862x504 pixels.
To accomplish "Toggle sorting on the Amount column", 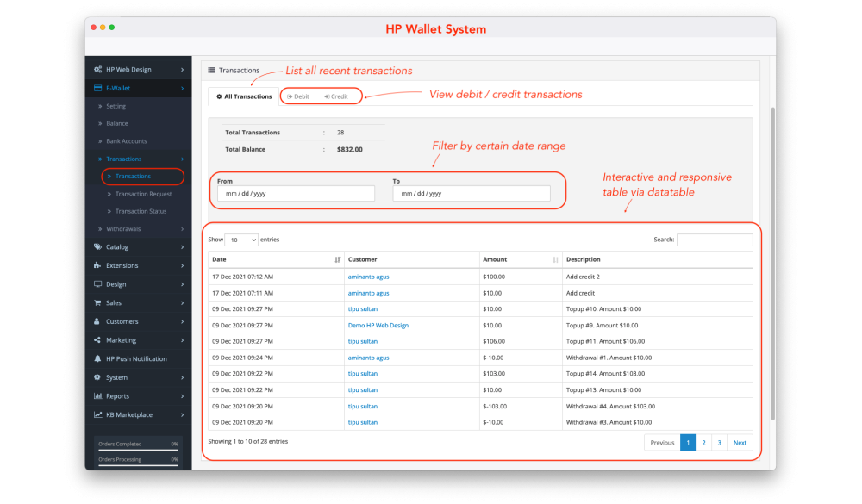I will [x=555, y=259].
